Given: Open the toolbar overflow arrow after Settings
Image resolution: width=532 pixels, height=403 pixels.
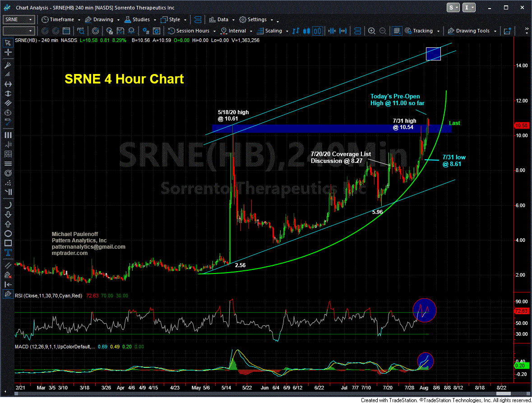Looking at the screenshot, I should coord(278,21).
